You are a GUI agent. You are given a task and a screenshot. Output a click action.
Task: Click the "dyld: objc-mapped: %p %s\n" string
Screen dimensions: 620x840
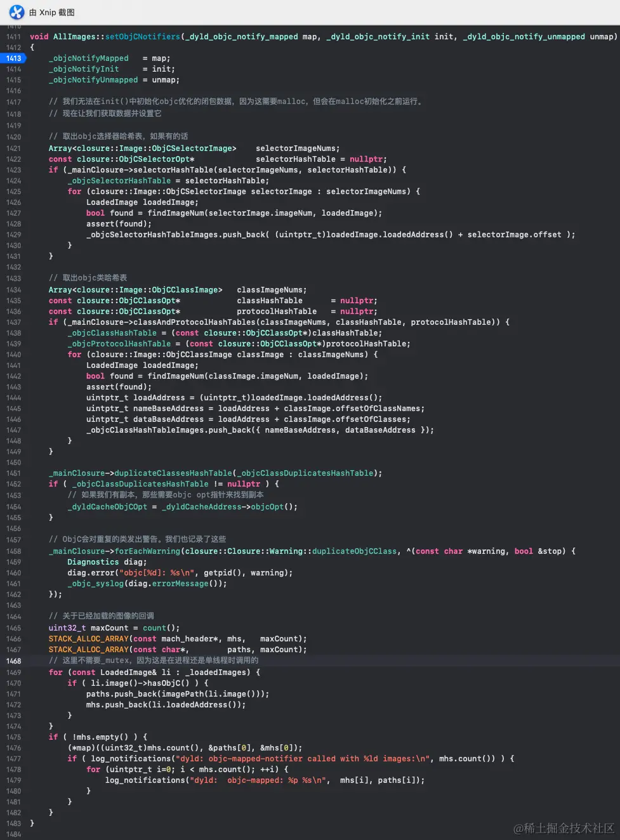(x=260, y=780)
